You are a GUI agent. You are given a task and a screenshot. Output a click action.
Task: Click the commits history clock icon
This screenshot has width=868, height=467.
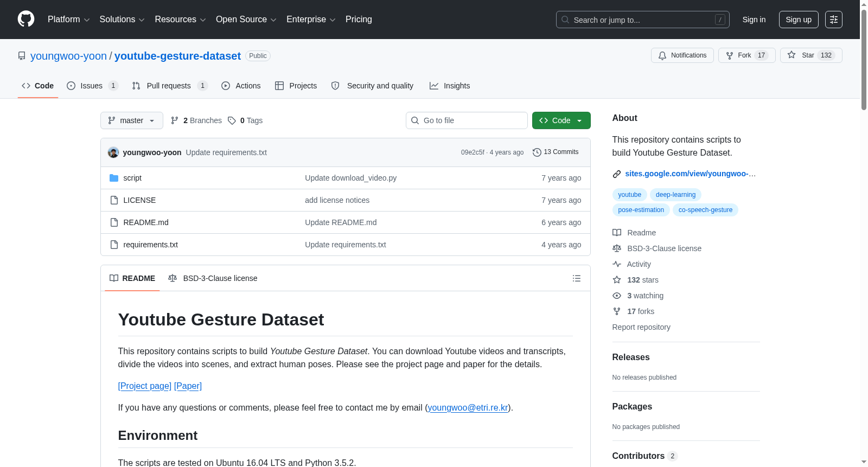(x=537, y=152)
